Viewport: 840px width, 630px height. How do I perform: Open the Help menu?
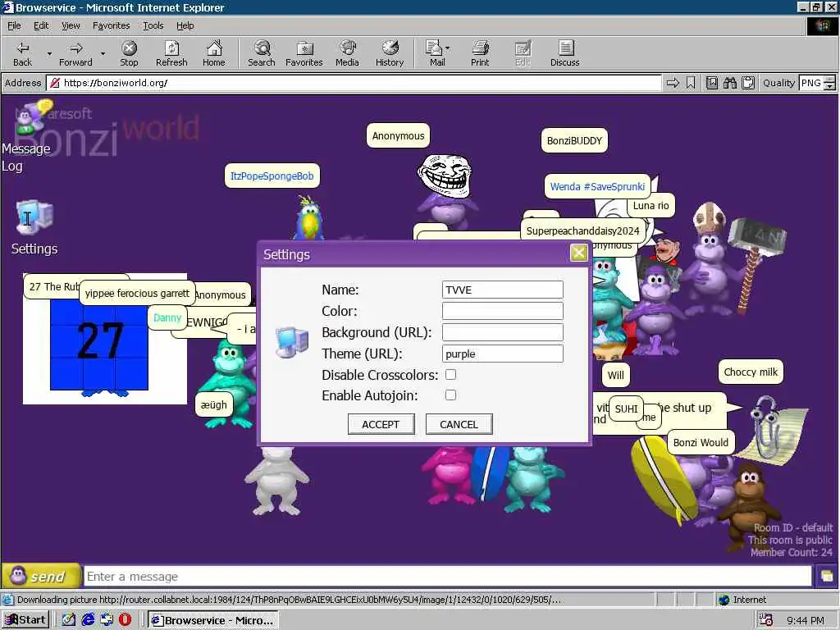185,25
